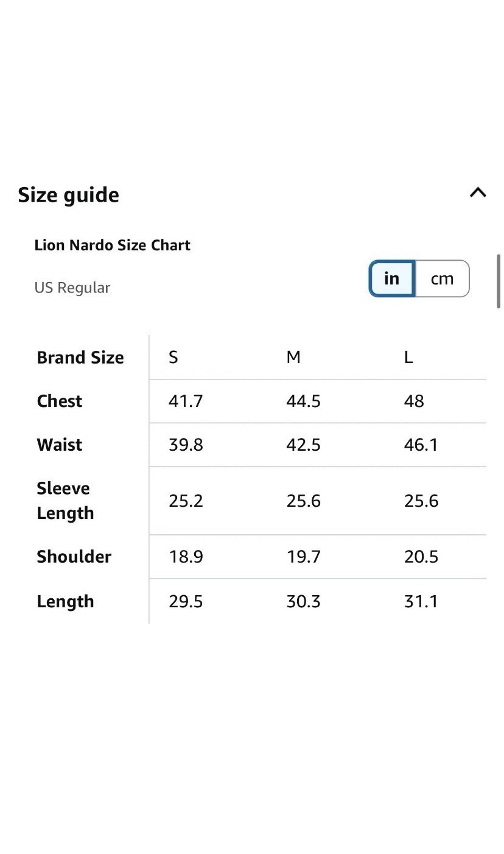This screenshot has width=504, height=854.
Task: Click the 46.1 waist value for L
Action: pyautogui.click(x=421, y=445)
